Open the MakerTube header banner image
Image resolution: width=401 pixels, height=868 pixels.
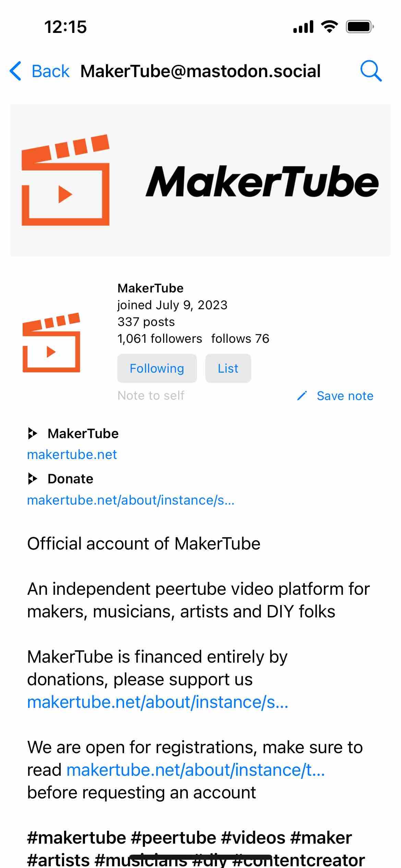[200, 180]
